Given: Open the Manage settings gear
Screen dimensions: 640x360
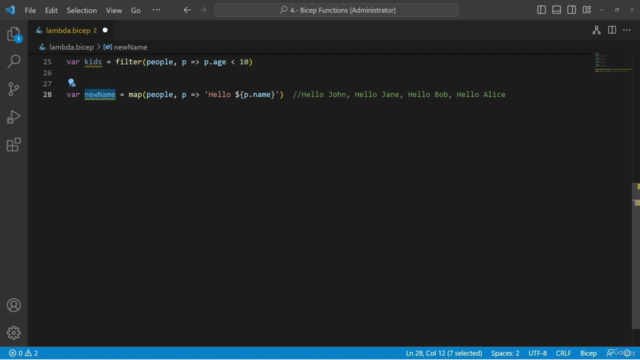Looking at the screenshot, I should [x=14, y=333].
